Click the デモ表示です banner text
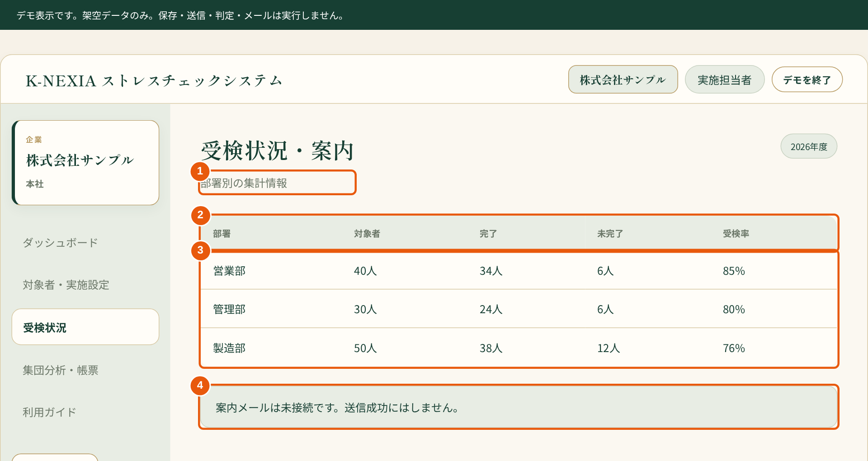 pos(180,15)
